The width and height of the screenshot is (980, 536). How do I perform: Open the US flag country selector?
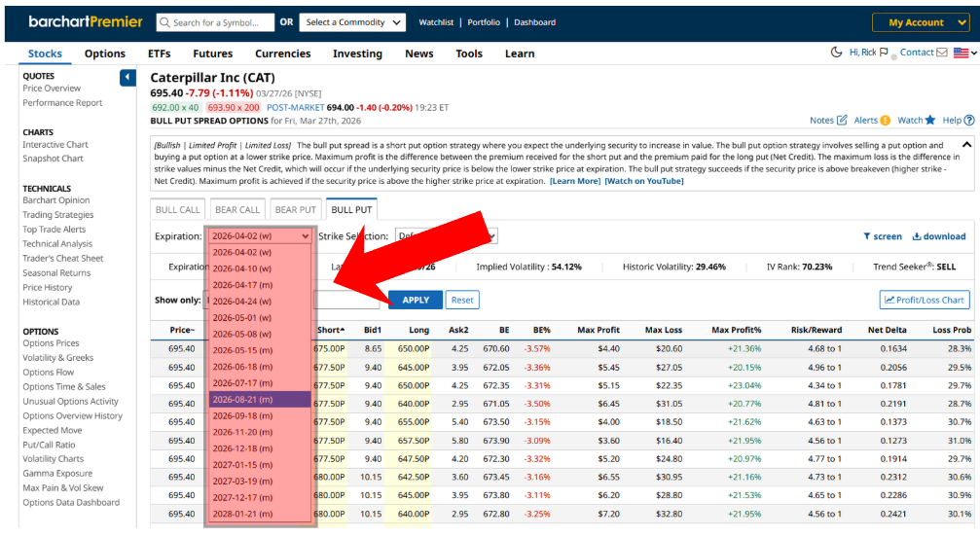965,54
